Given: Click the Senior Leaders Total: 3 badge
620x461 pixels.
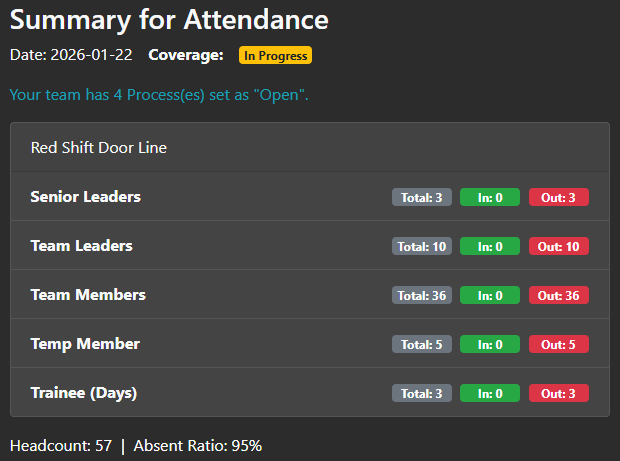Looking at the screenshot, I should pos(421,197).
